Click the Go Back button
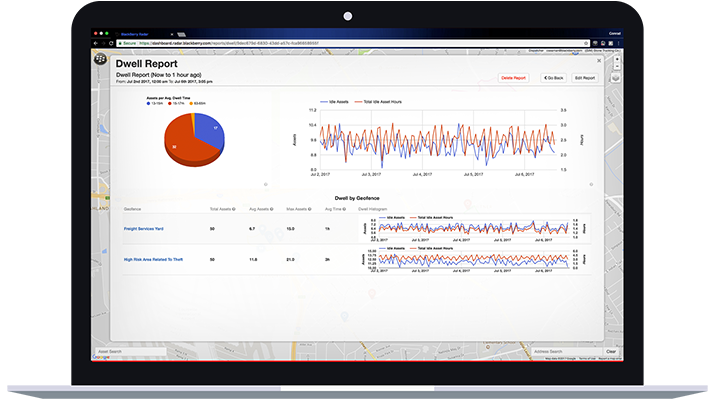Viewport: 720px width, 400px height. point(553,77)
